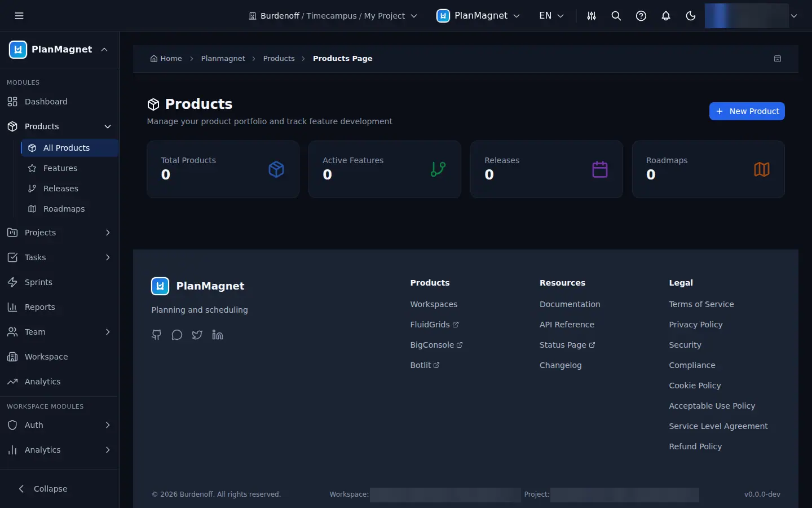The height and width of the screenshot is (508, 812).
Task: Open the hamburger menu icon
Action: tap(19, 16)
